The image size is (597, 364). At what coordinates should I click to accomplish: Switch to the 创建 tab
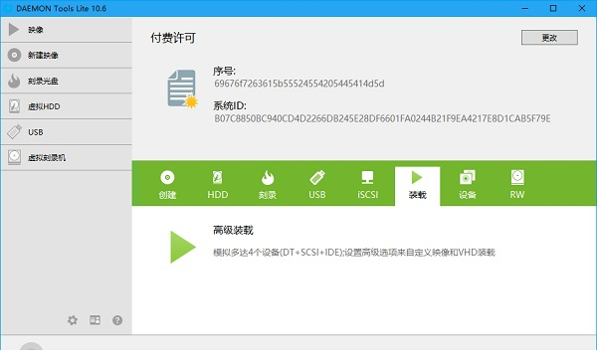[167, 185]
